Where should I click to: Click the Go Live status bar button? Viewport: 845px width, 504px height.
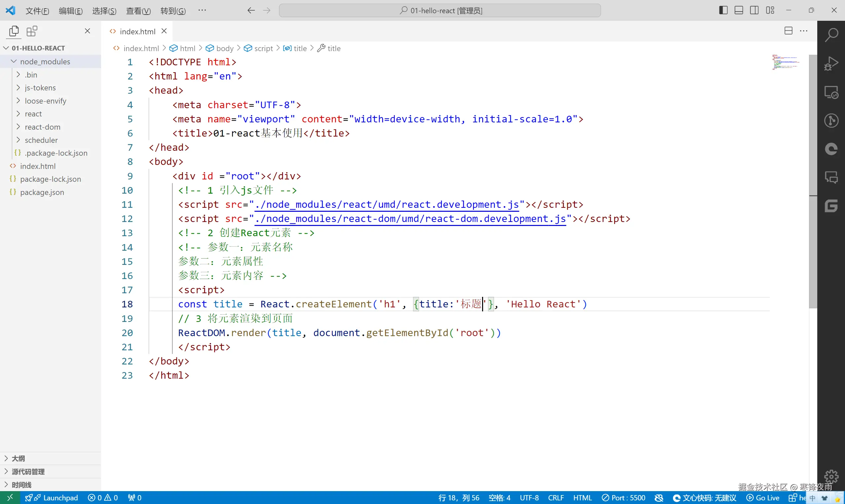[x=763, y=498]
